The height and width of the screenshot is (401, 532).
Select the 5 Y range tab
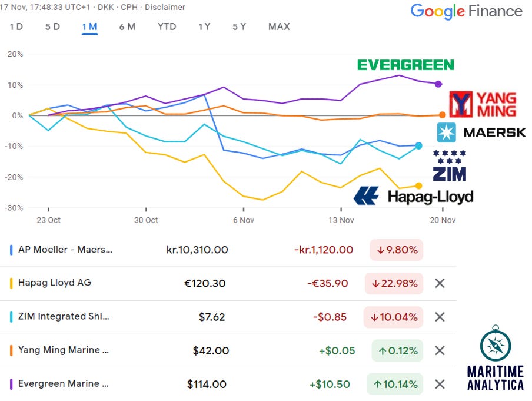click(x=239, y=27)
